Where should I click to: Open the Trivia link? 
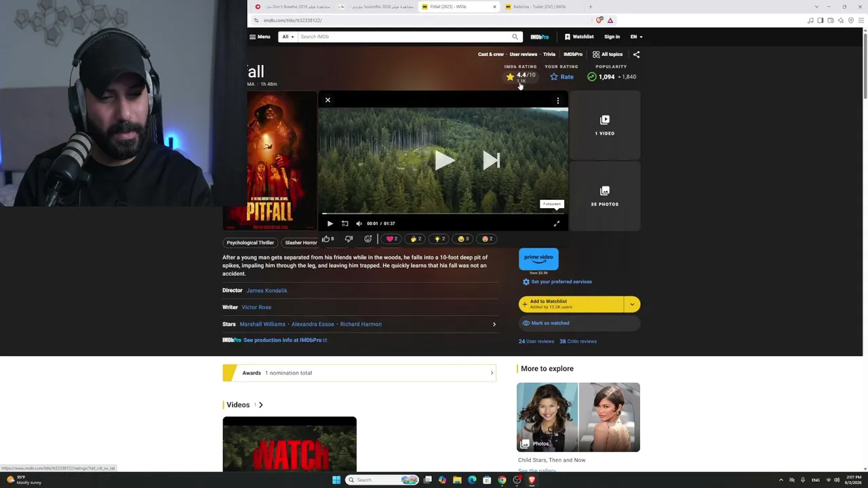[549, 54]
